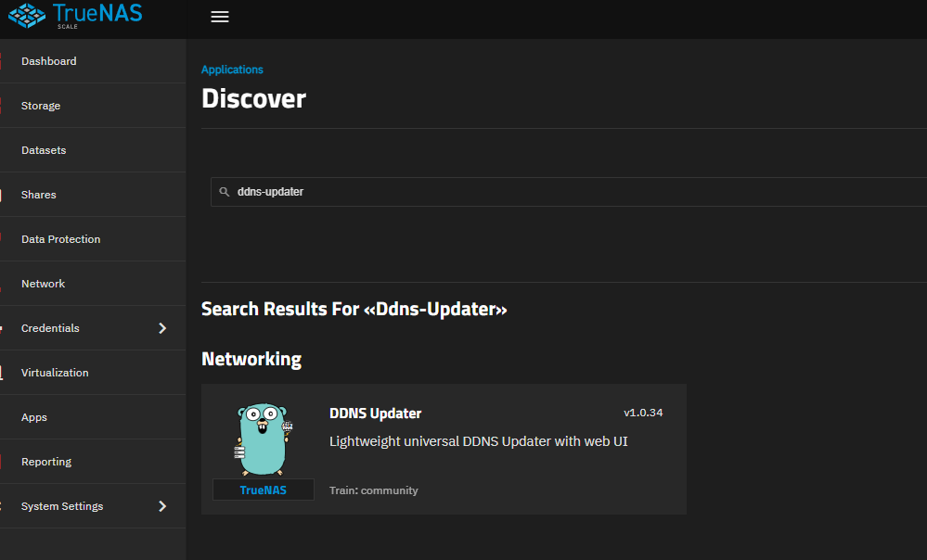927x560 pixels.
Task: Select the v1.0.34 version text
Action: pyautogui.click(x=643, y=413)
